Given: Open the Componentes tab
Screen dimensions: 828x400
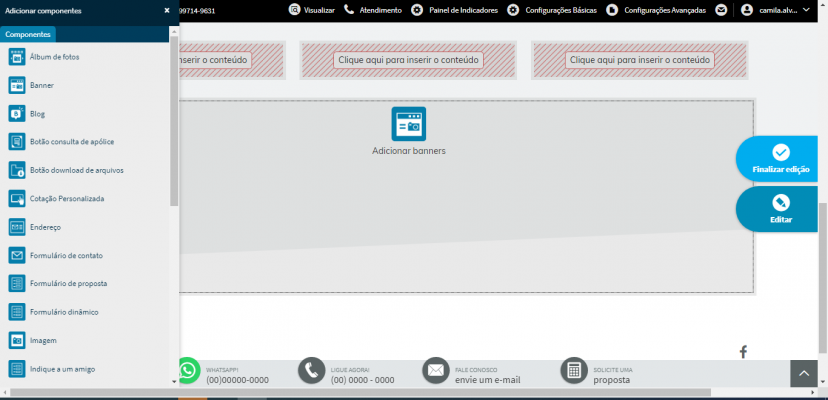Looking at the screenshot, I should 28,34.
